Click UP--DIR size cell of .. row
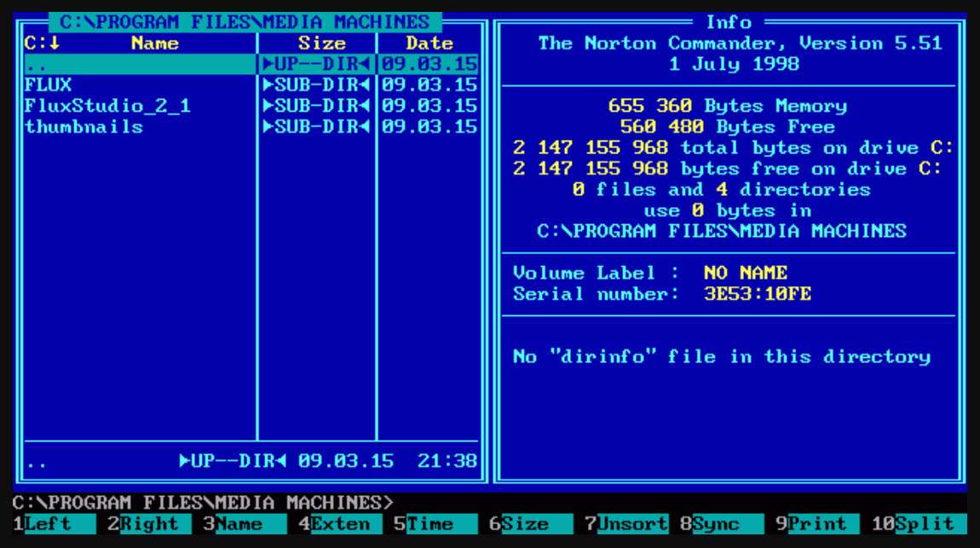980x548 pixels. tap(317, 64)
